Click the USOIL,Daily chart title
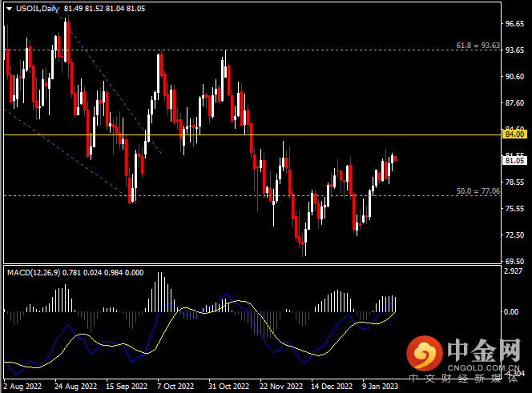 tap(38, 9)
